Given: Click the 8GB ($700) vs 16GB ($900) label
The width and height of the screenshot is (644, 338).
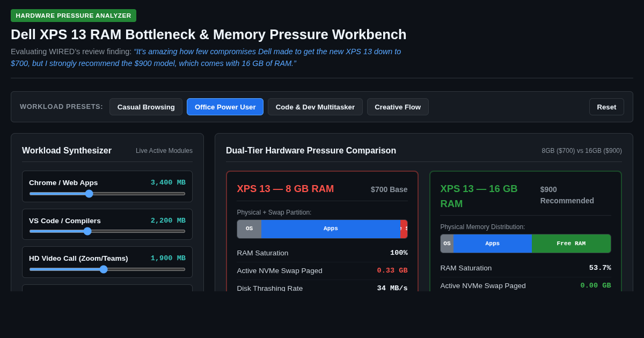Looking at the screenshot, I should [582, 151].
